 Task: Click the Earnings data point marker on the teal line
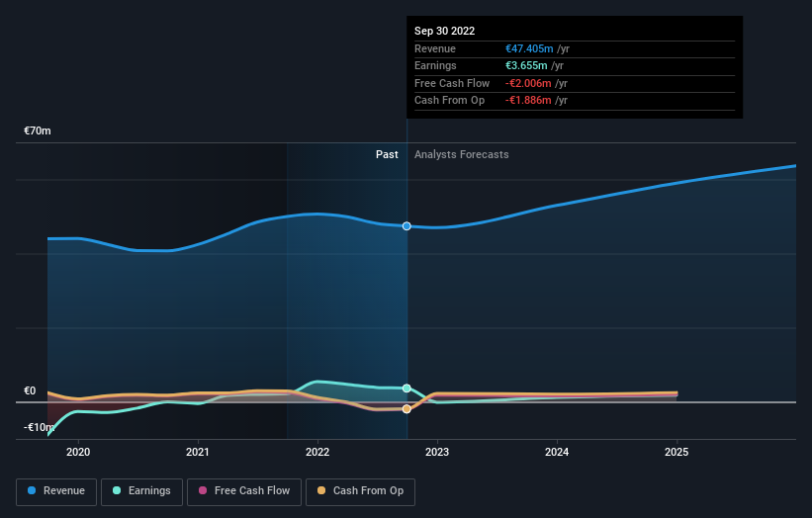(x=407, y=388)
